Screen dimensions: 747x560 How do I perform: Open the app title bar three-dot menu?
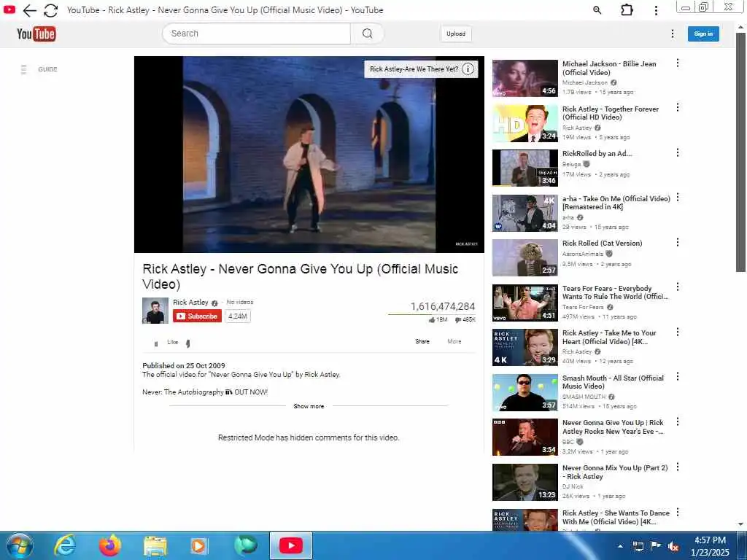[656, 10]
